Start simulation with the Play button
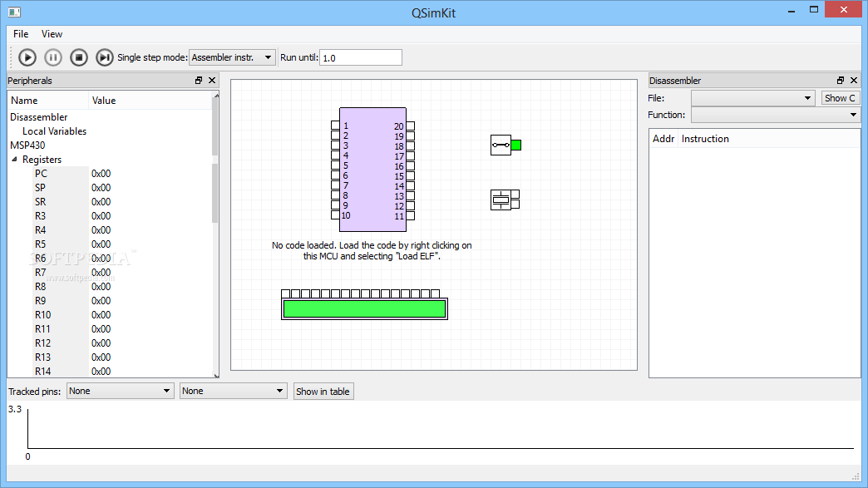Screen dimensions: 868x488 click(x=27, y=57)
